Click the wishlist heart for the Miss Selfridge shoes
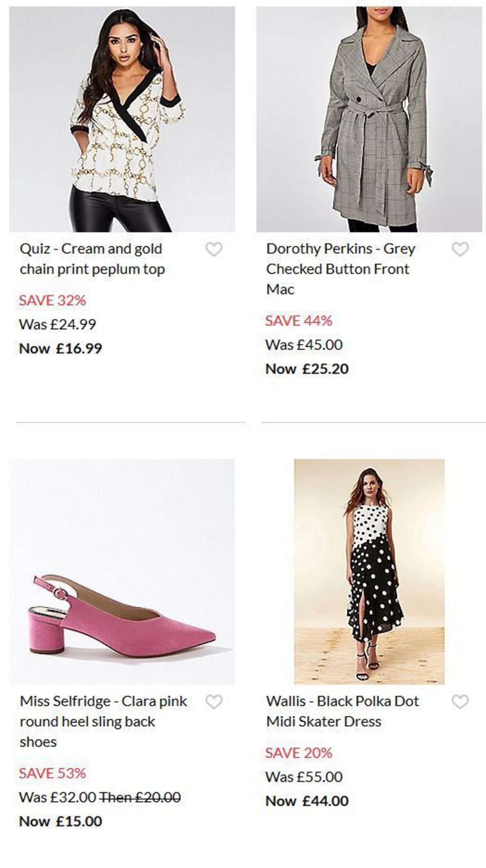This screenshot has width=486, height=868. [215, 702]
